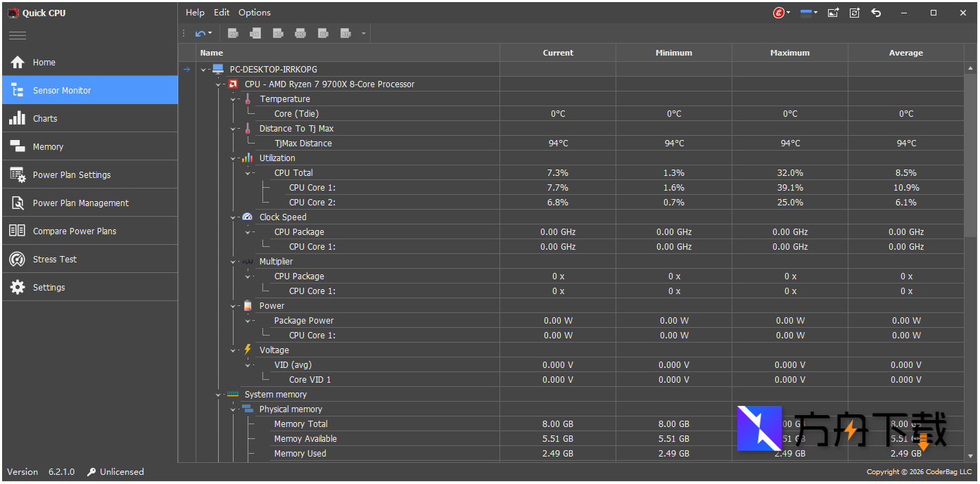Click the CSV export toolbar icon
The width and height of the screenshot is (980, 484).
255,33
